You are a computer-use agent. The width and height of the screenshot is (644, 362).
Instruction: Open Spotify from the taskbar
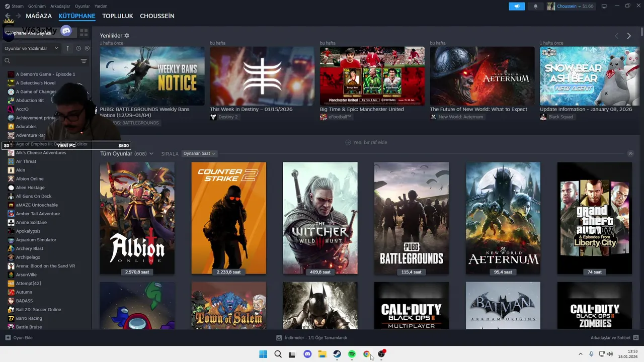(352, 354)
